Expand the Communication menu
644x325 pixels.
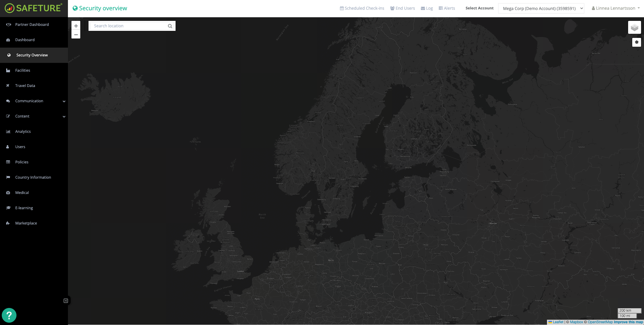click(29, 101)
